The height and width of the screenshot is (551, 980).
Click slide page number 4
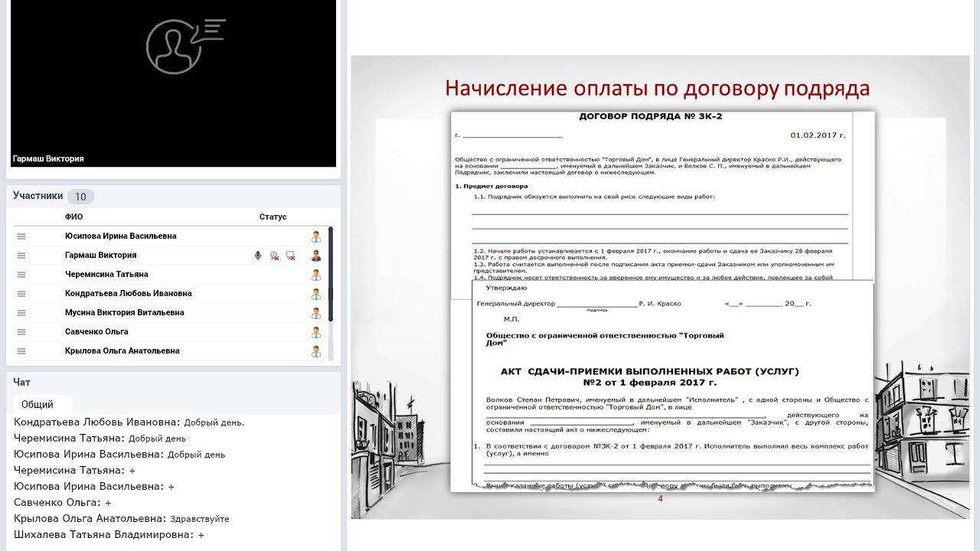point(660,499)
